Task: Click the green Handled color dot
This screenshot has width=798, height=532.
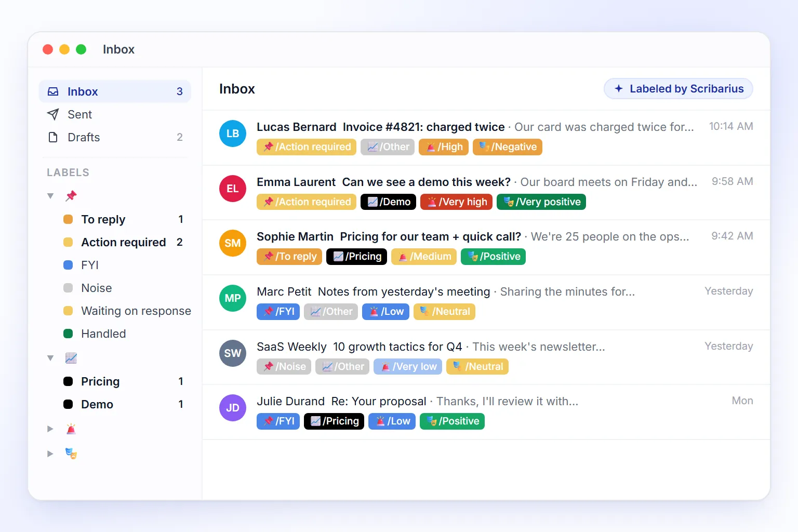Action: click(x=68, y=334)
